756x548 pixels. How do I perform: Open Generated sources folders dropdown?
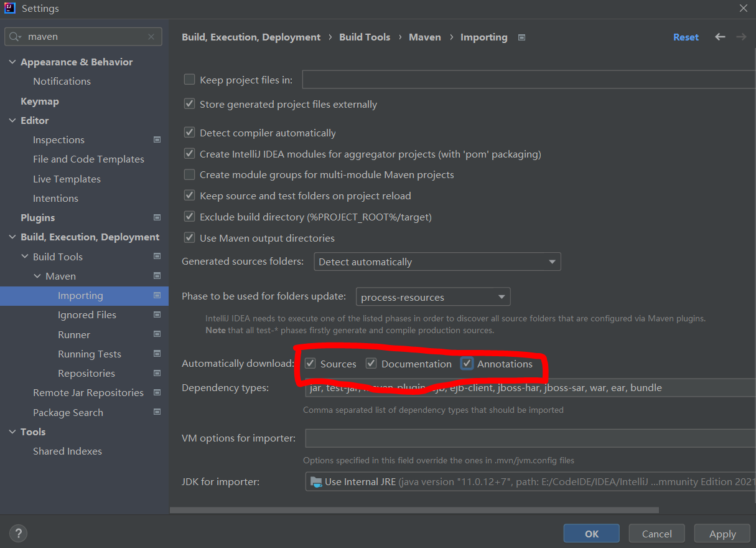(437, 262)
